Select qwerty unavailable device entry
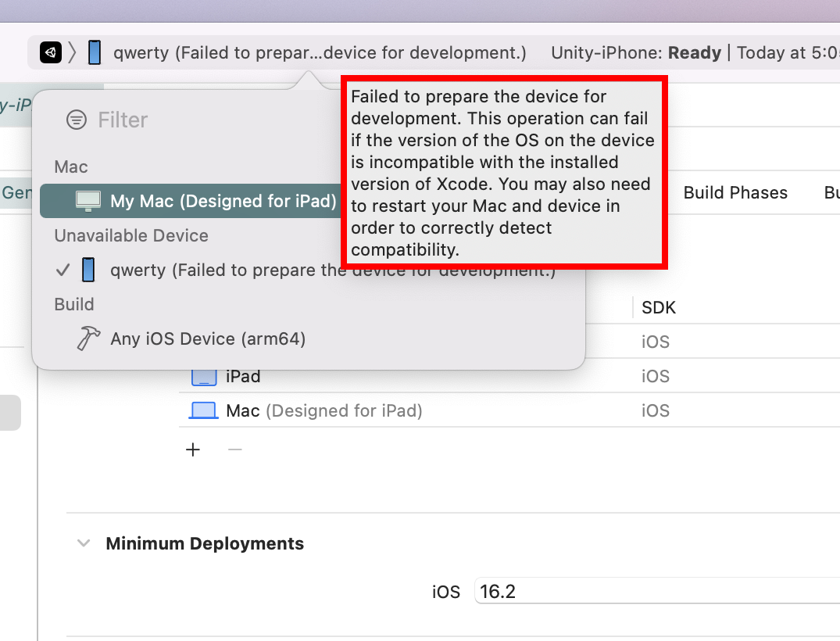 (x=308, y=270)
